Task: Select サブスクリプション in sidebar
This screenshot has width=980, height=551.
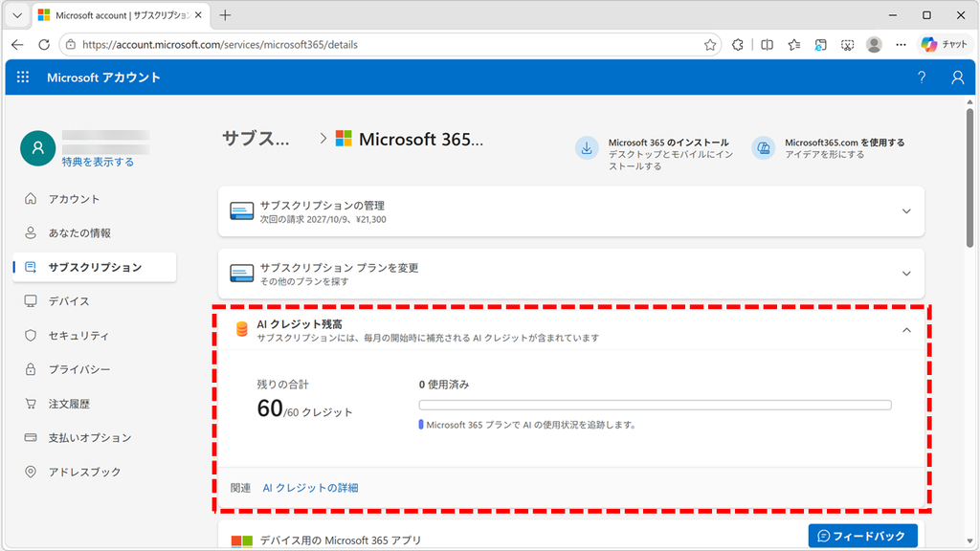Action: (x=95, y=268)
